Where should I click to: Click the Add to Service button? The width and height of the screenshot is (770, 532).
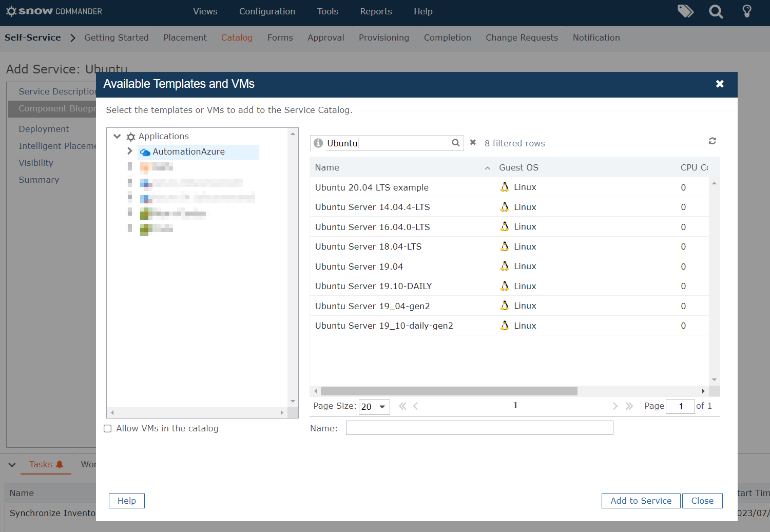[x=641, y=501]
